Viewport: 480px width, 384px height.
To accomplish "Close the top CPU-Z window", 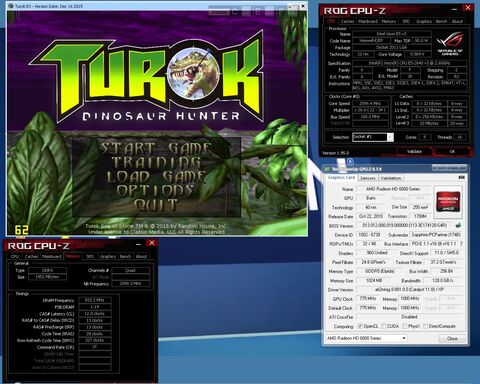I will [468, 8].
